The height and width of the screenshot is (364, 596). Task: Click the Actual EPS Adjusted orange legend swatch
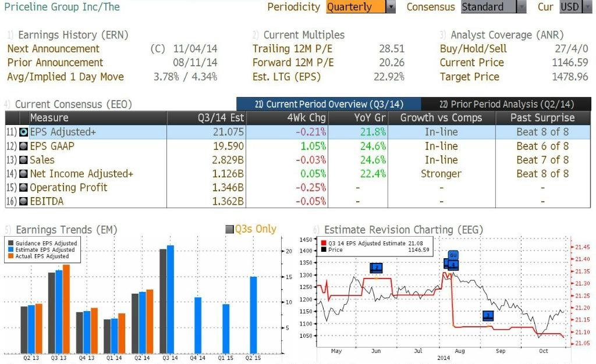[x=10, y=256]
